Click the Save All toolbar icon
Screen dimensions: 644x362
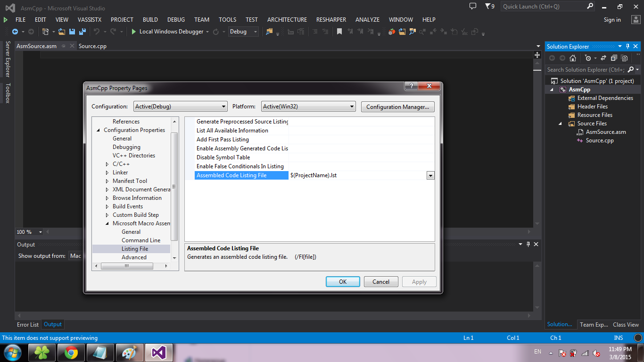[82, 32]
